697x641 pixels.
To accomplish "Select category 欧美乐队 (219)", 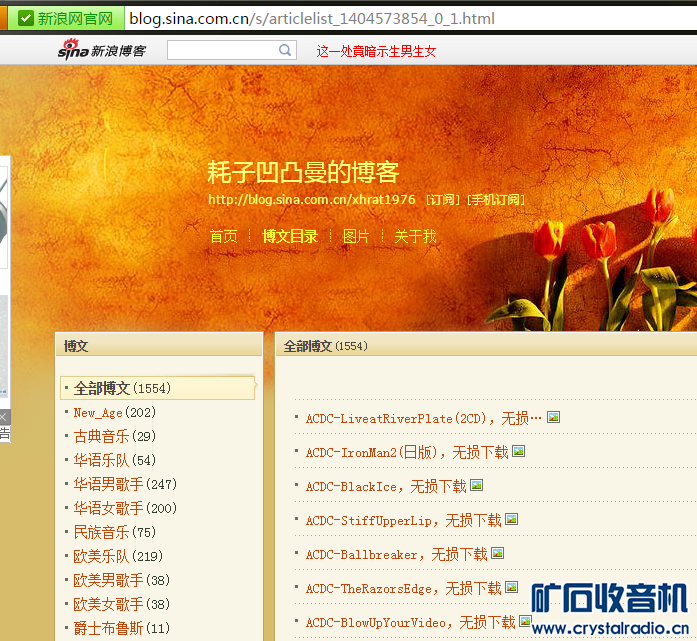I will click(x=118, y=556).
